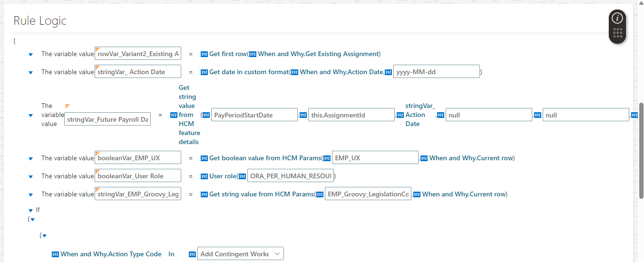Collapse the nested parenthesis group above Action Type Code
Screen dimensions: 644x262
pos(44,236)
